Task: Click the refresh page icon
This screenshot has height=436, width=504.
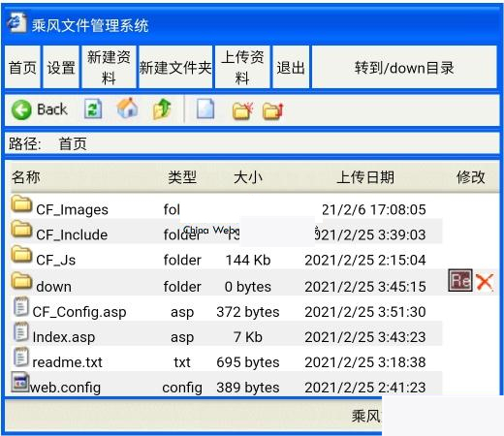Action: [93, 109]
